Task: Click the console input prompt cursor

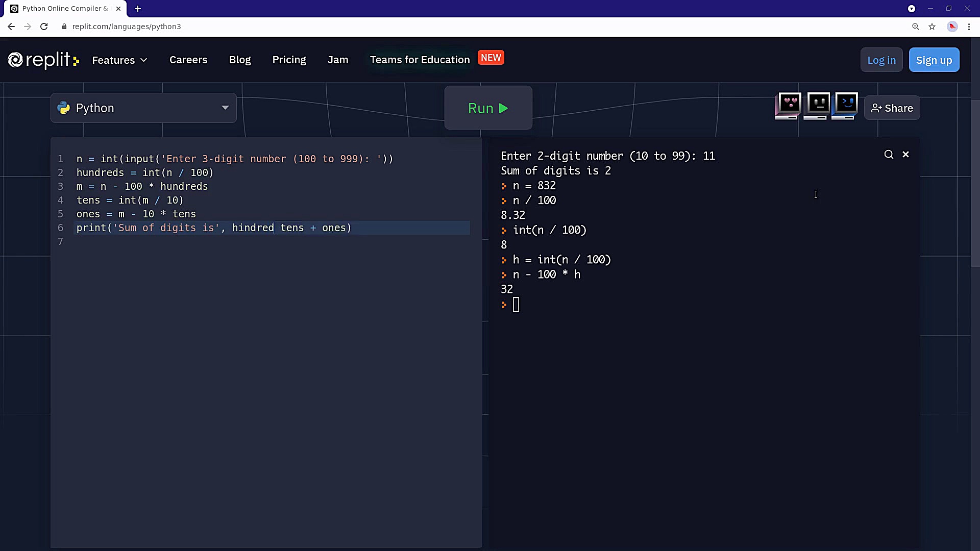Action: 516,305
